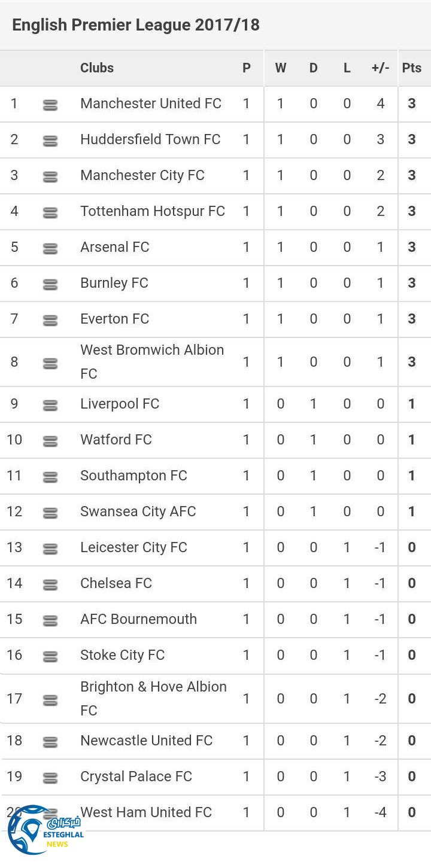Open the Tottenham Hotspur FC club link
This screenshot has width=431, height=868.
[153, 211]
